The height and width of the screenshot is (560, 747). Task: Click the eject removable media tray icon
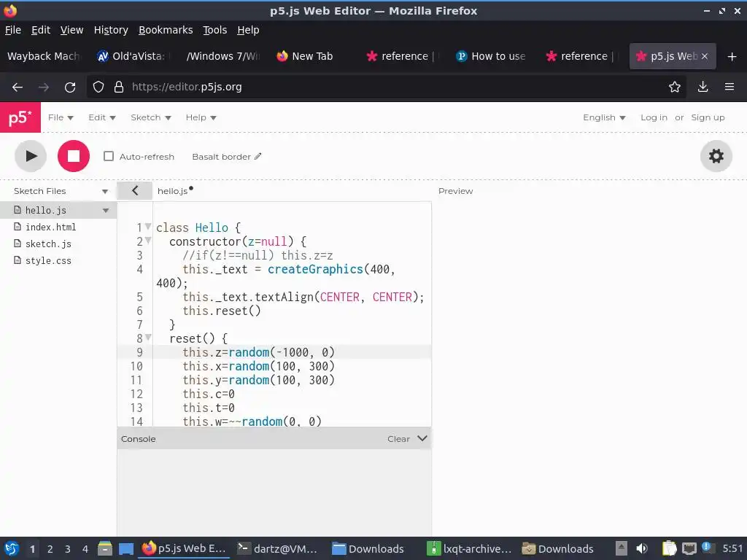(x=622, y=548)
